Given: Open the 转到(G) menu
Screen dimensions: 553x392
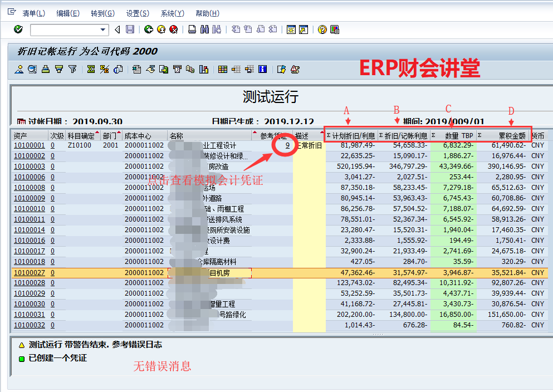Looking at the screenshot, I should tap(102, 13).
